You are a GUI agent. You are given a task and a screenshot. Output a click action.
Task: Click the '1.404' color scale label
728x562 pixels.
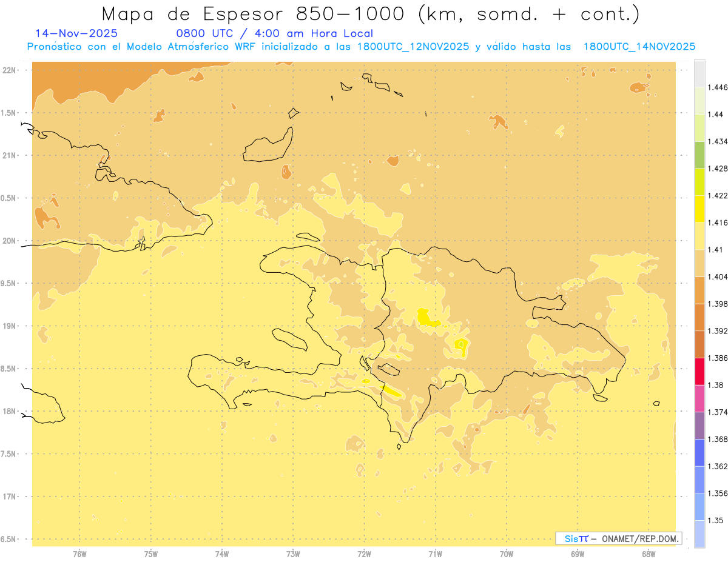pos(718,276)
